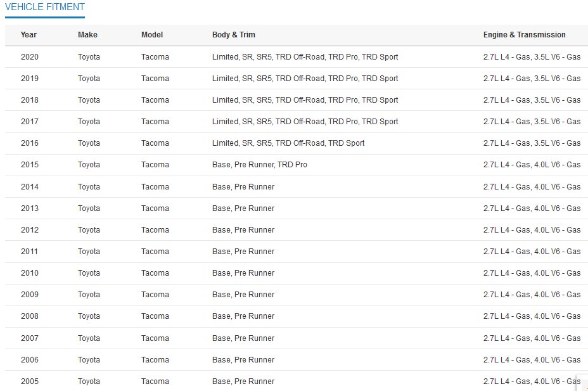
Task: Select the year 2006 cell
Action: coord(30,360)
